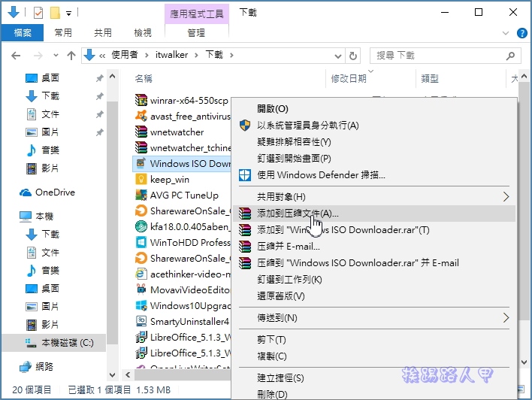Screen dimensions: 532x400
Task: Choose 剪下(T) in context menu
Action: 374,340
